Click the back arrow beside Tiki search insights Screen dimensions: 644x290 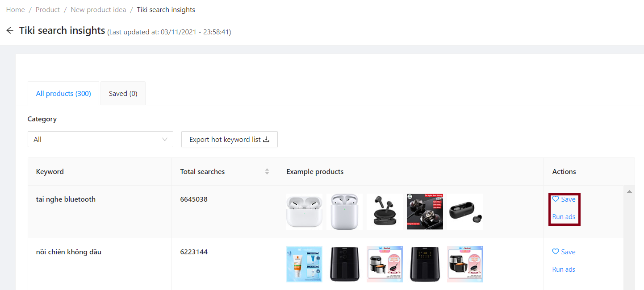10,30
